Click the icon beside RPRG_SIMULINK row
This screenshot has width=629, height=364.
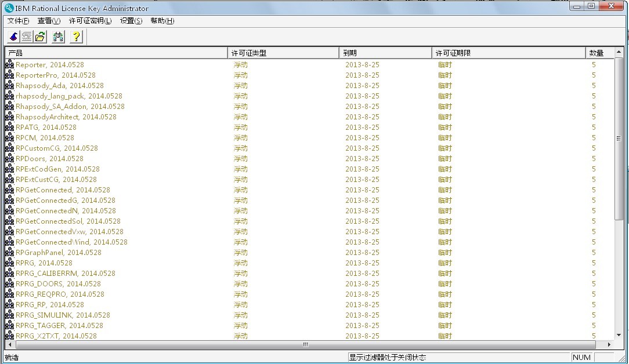[x=10, y=315]
